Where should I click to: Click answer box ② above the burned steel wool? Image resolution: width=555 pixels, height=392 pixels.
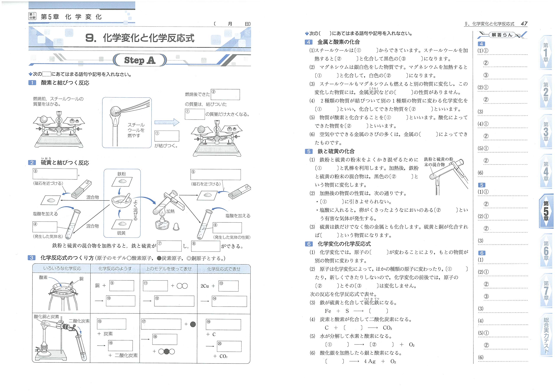point(225,95)
